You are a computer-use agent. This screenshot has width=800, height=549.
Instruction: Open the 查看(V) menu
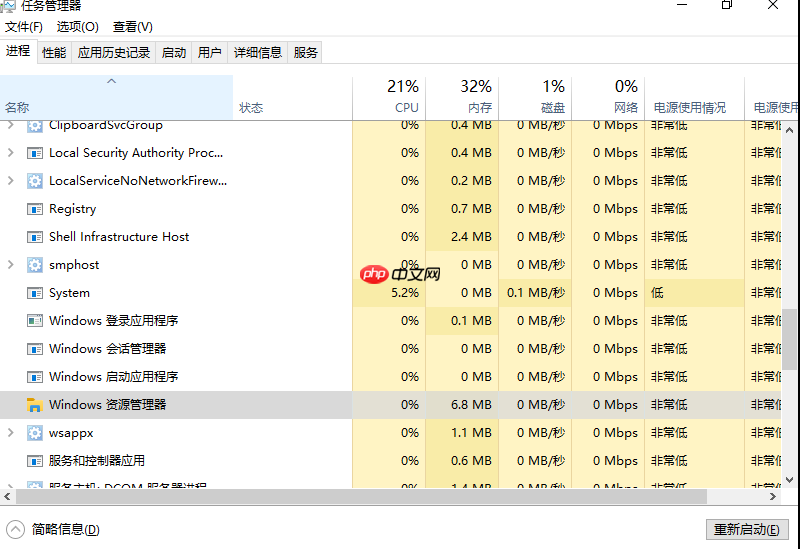click(133, 27)
